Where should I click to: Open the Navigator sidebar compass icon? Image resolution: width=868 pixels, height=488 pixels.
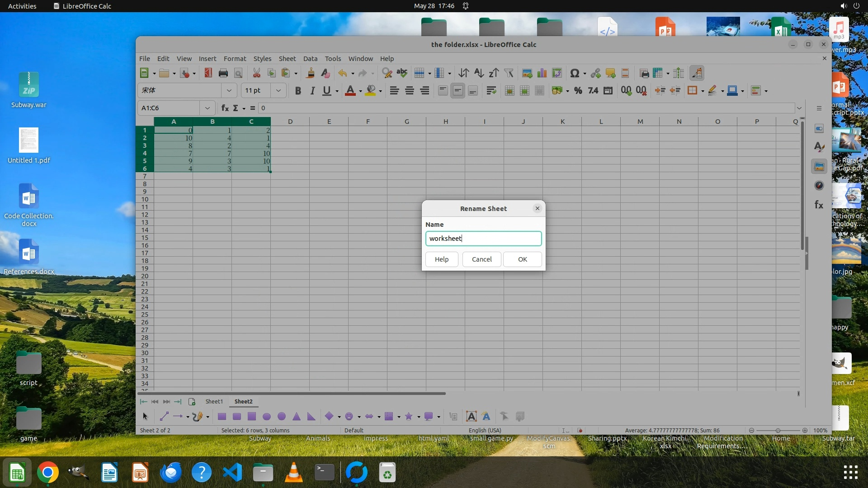click(x=819, y=186)
